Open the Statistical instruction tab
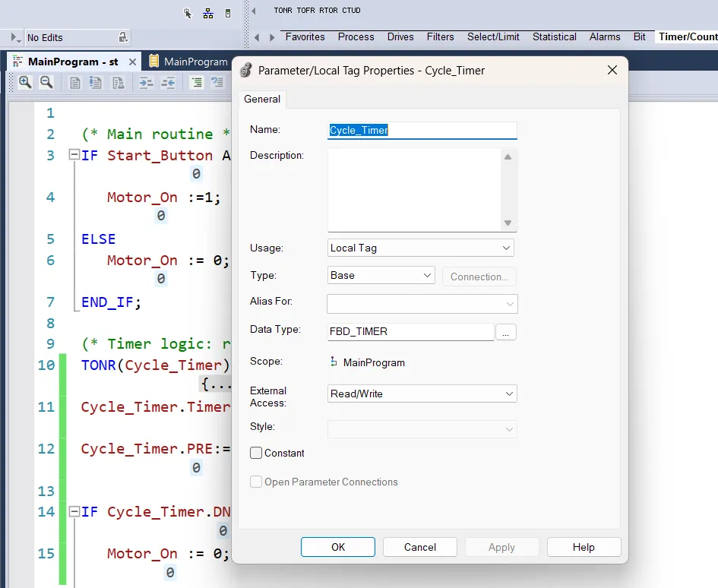The width and height of the screenshot is (718, 588). [554, 37]
